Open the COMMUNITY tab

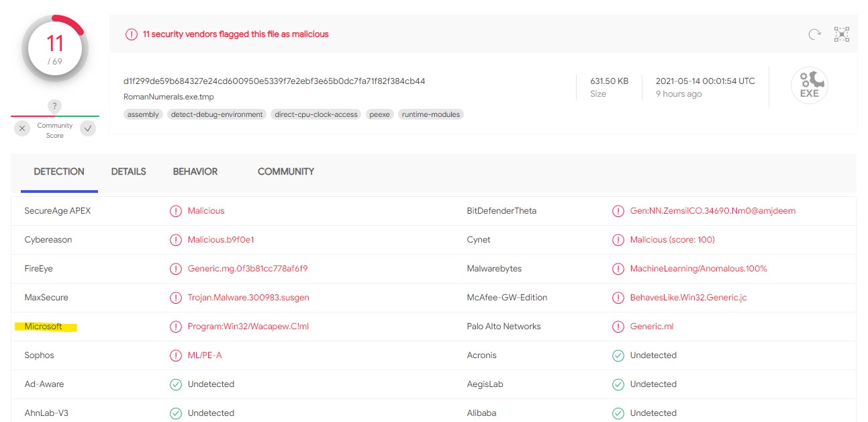click(285, 171)
